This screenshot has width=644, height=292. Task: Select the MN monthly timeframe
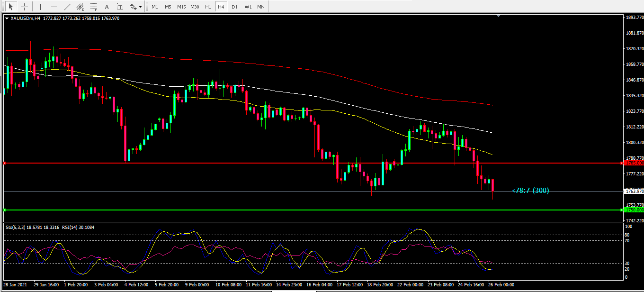261,7
